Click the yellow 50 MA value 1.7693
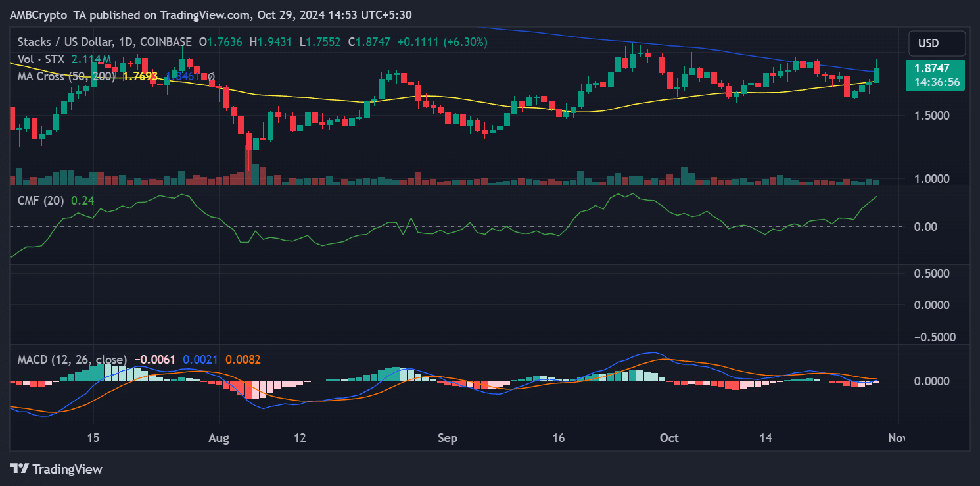Screen dimensions: 980x486 pyautogui.click(x=139, y=76)
